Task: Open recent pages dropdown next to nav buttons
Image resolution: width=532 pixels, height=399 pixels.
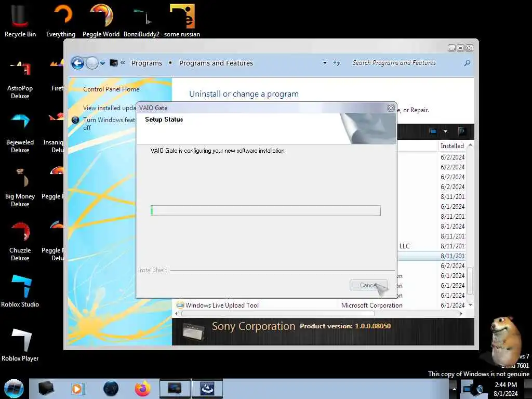Action: (102, 63)
